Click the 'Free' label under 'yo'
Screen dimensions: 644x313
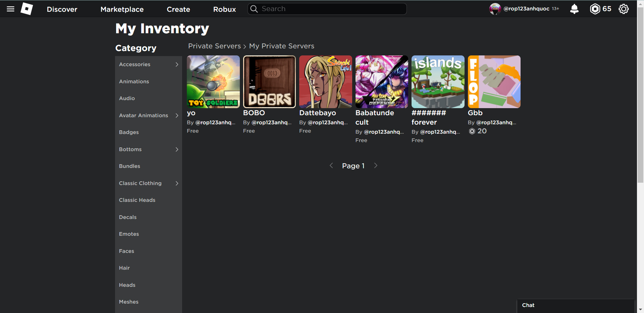pos(193,131)
